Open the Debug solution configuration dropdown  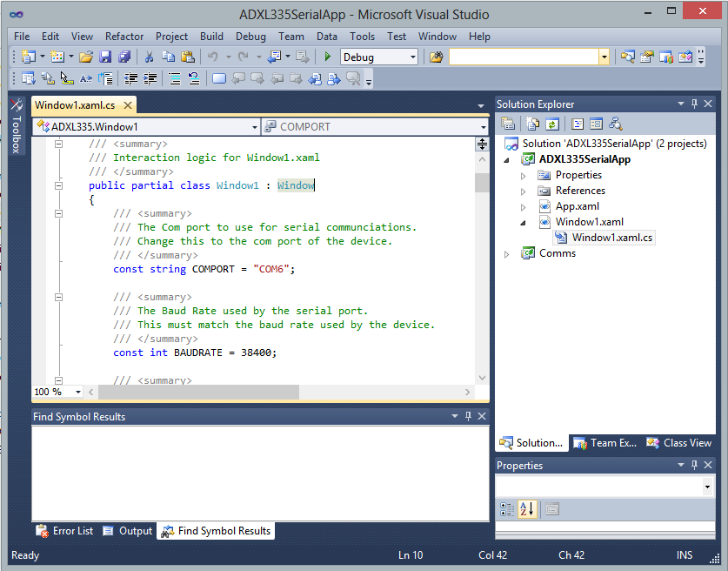click(413, 57)
